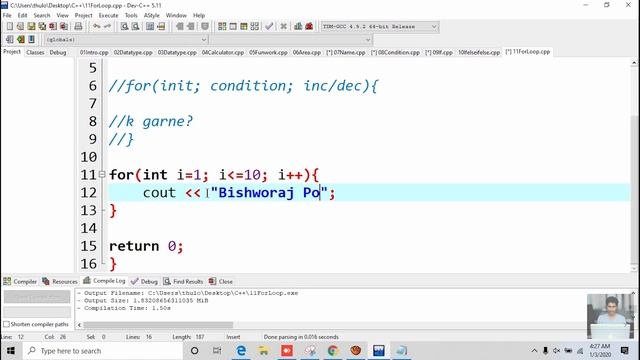Open Microsoft Edge from the taskbar
The width and height of the screenshot is (640, 360).
[241, 351]
